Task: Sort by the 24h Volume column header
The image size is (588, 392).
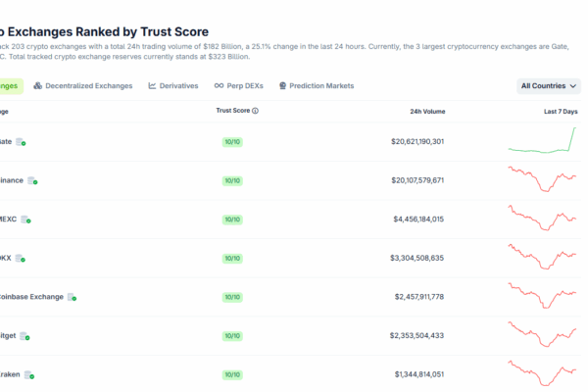Action: (427, 112)
